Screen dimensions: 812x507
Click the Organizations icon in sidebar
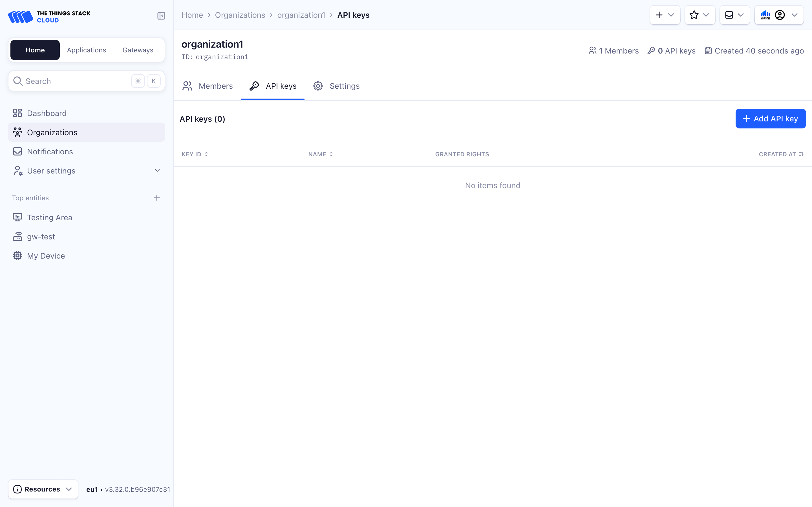(17, 132)
